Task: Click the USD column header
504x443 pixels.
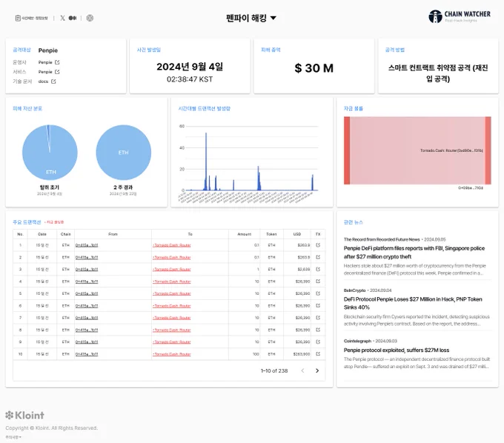Action: click(297, 234)
